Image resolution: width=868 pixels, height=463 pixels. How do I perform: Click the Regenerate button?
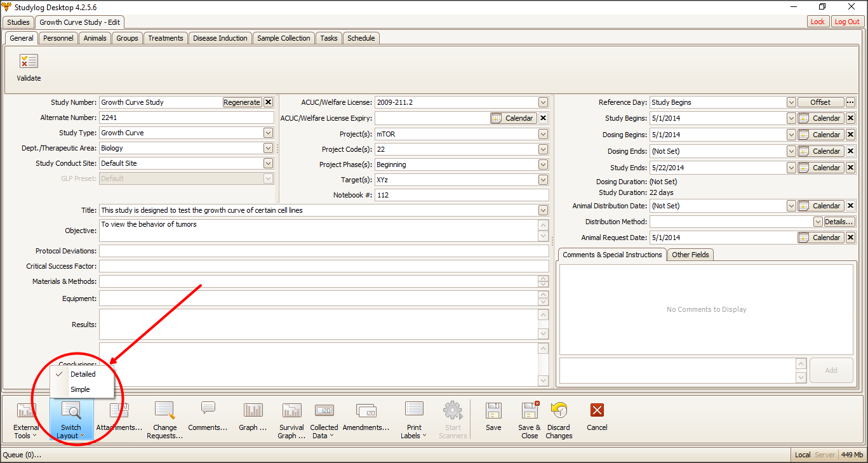pos(243,102)
